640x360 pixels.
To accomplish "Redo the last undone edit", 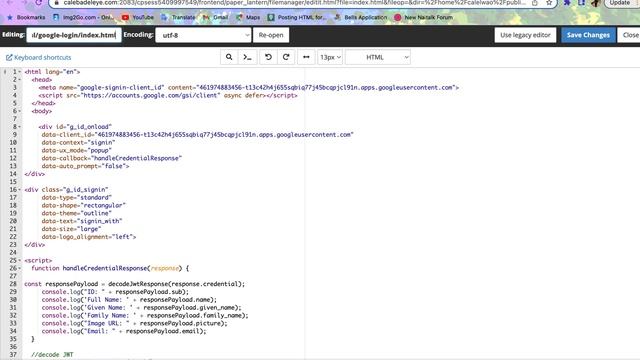I will pos(286,57).
